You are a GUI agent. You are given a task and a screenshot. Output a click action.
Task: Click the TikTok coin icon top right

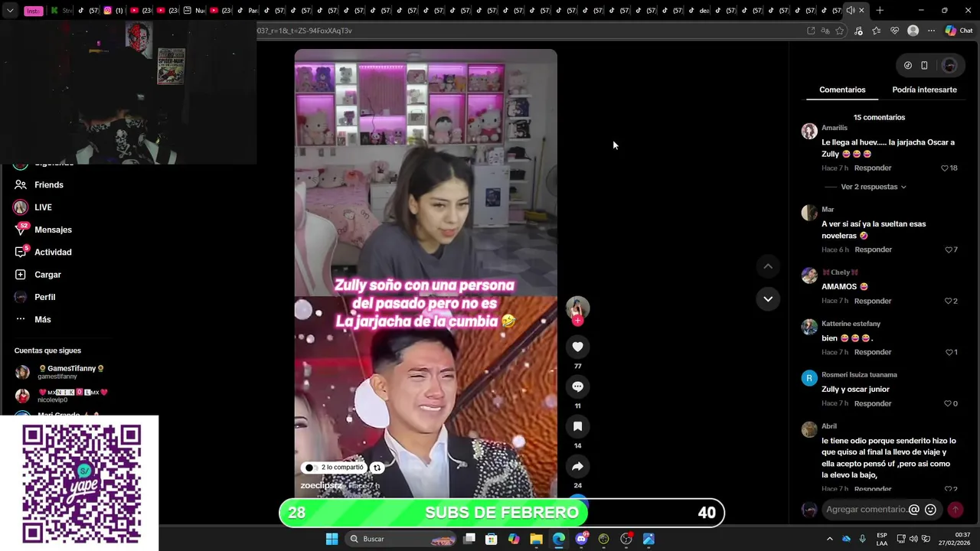click(908, 66)
